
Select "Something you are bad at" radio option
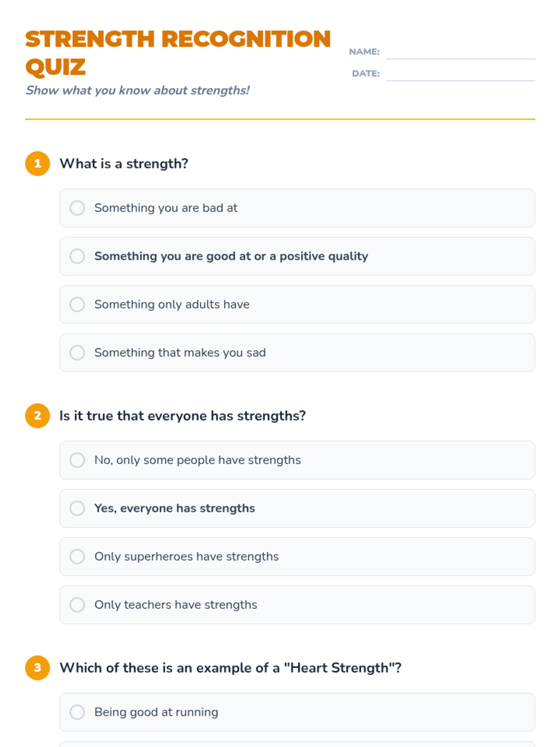[77, 208]
